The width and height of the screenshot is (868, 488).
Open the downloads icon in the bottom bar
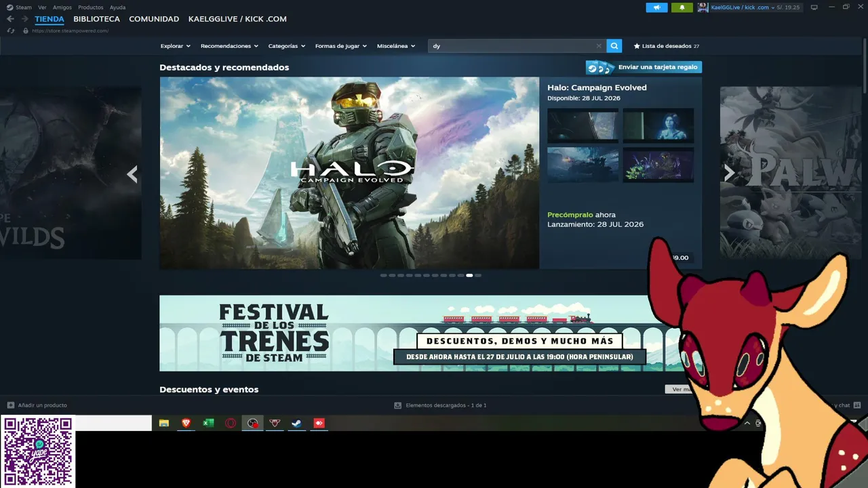click(398, 405)
